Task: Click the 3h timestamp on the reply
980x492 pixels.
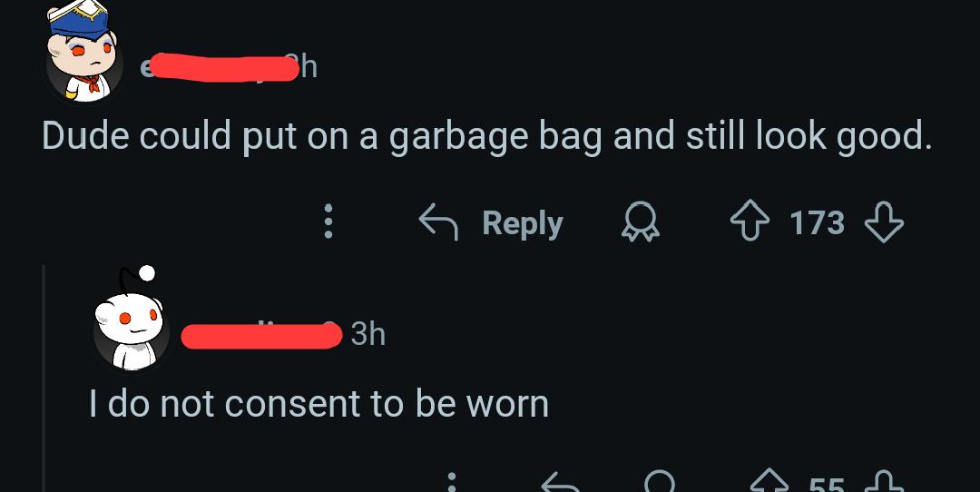Action: 368,334
